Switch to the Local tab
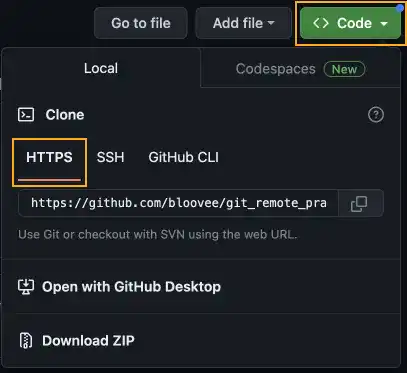The image size is (407, 373). pos(101,68)
